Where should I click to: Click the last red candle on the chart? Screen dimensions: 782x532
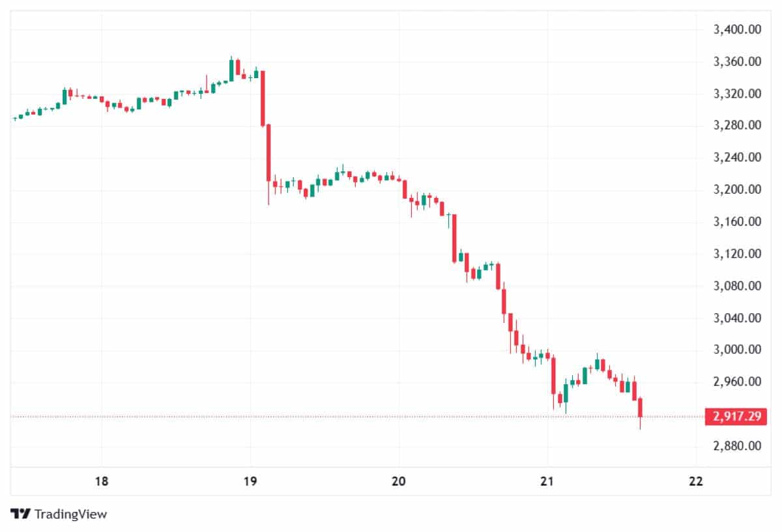tap(641, 408)
